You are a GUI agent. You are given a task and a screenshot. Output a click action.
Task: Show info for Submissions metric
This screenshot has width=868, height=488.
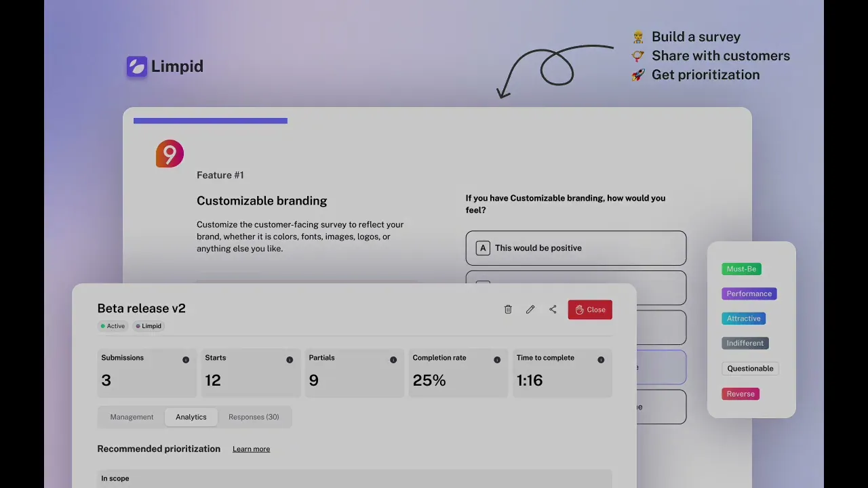(x=186, y=360)
